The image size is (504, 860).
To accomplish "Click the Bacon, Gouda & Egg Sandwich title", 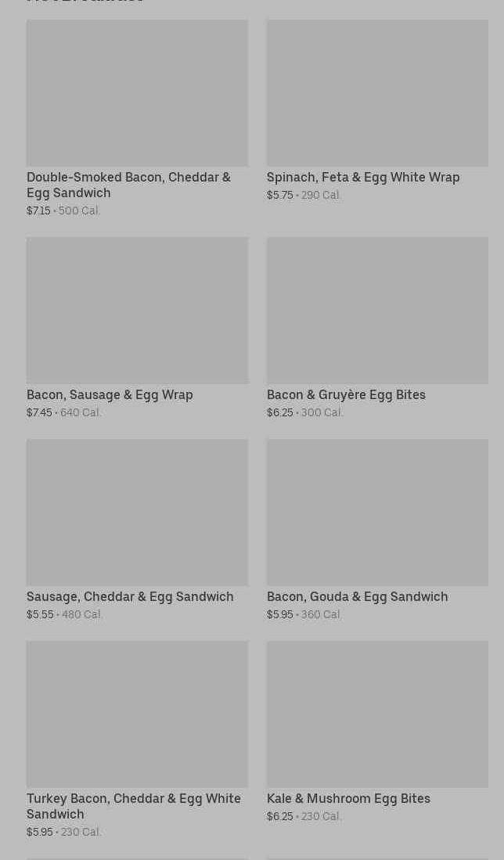I will point(357,596).
